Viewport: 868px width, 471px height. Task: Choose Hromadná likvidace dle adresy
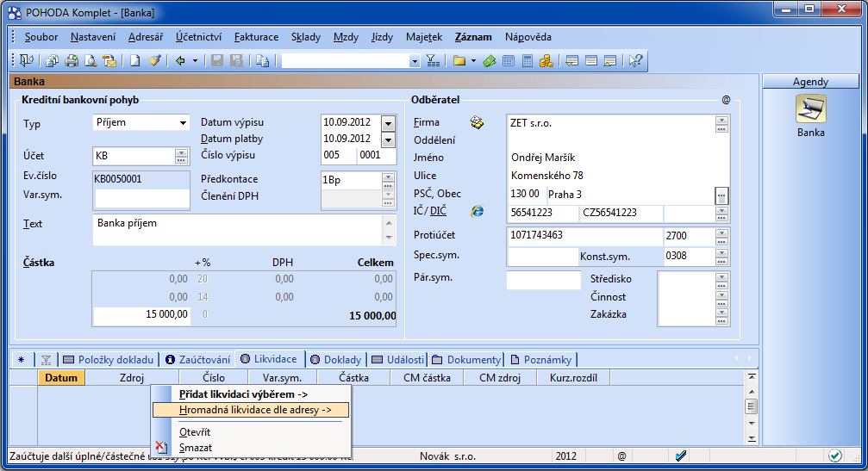[x=251, y=410]
